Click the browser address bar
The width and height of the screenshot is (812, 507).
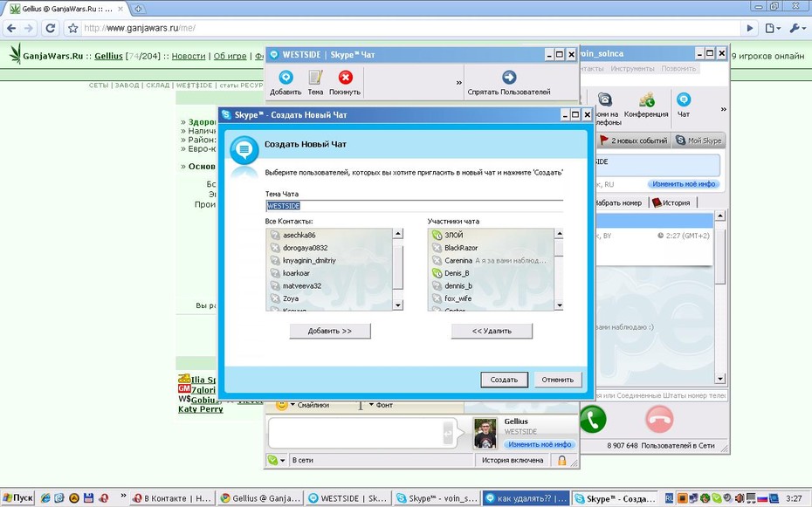pyautogui.click(x=412, y=28)
